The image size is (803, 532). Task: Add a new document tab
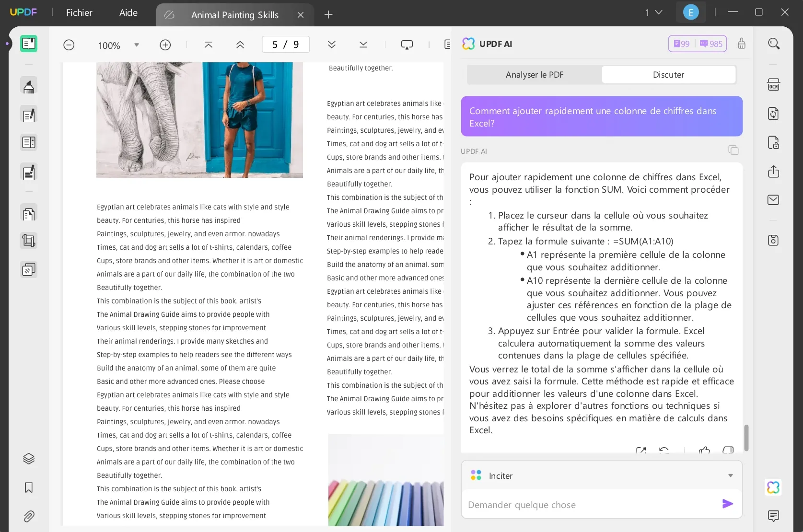coord(328,15)
